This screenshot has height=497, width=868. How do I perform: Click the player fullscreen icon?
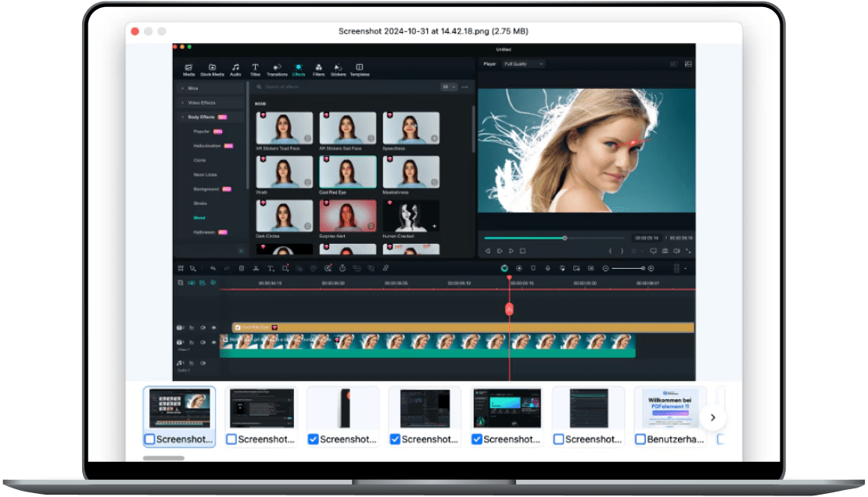click(x=689, y=251)
